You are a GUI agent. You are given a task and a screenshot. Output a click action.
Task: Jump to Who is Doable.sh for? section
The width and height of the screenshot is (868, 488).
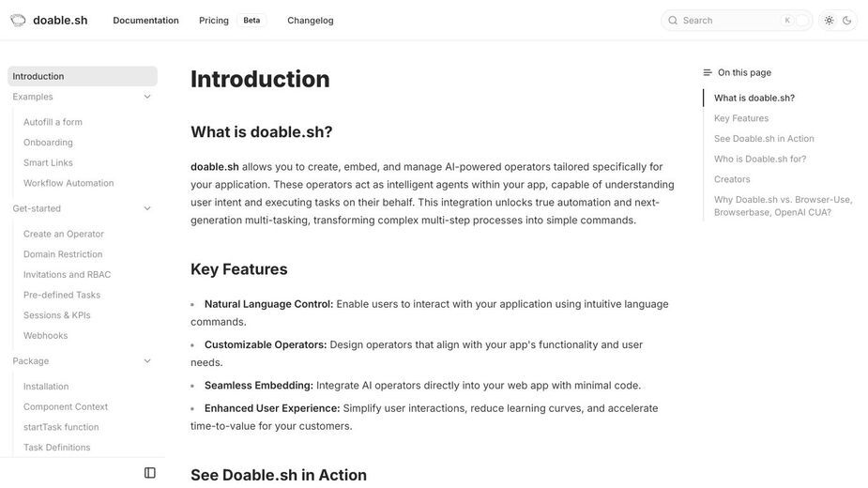coord(760,159)
